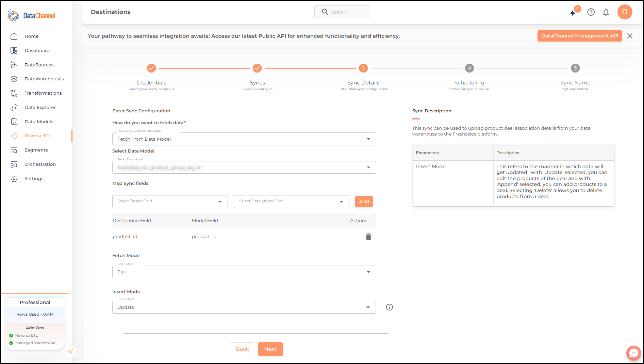Expand the Select Target Field dropdown

pyautogui.click(x=170, y=201)
